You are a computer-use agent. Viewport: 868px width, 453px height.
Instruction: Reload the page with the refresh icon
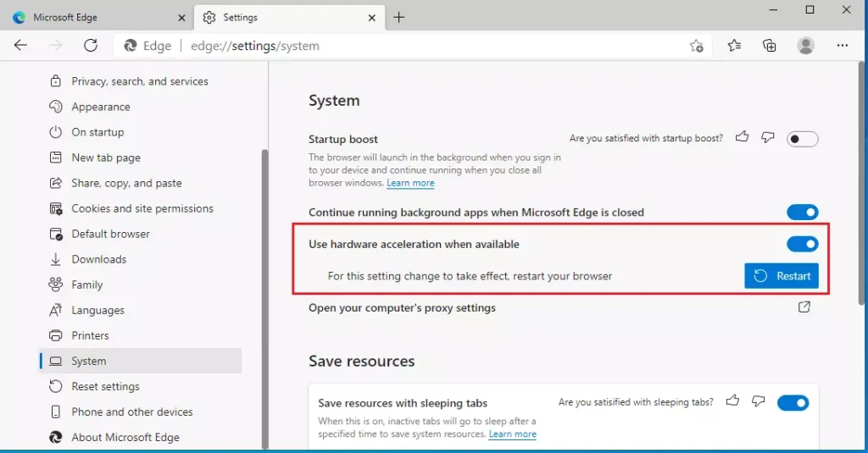pyautogui.click(x=91, y=46)
